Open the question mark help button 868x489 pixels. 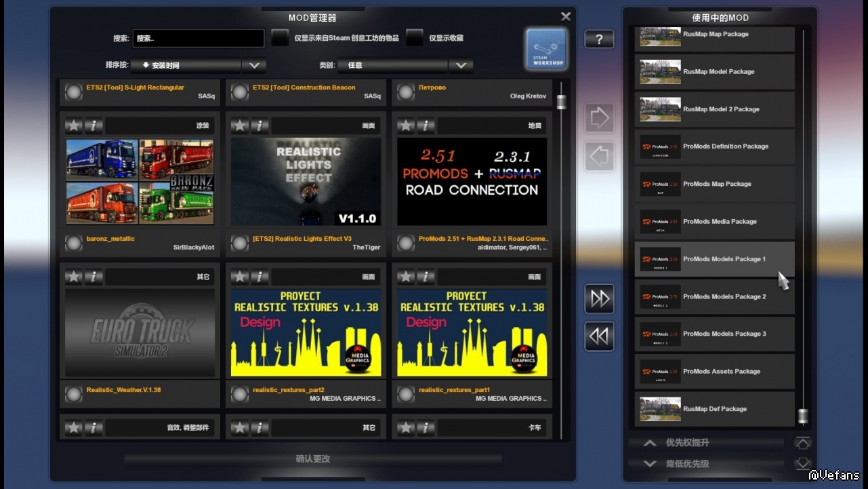599,39
